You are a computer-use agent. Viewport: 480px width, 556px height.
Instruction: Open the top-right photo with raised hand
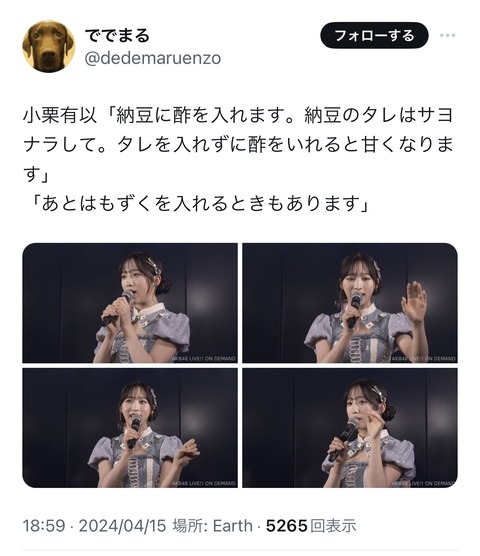(x=350, y=303)
